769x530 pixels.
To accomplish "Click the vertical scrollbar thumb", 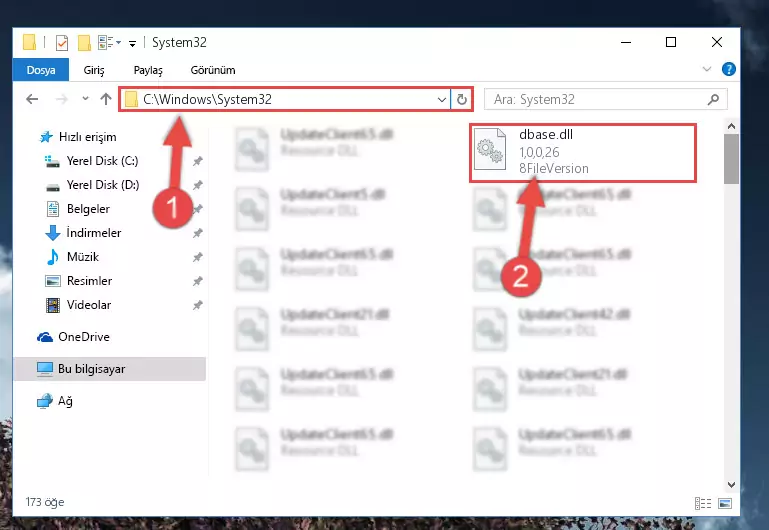I will coord(731,159).
